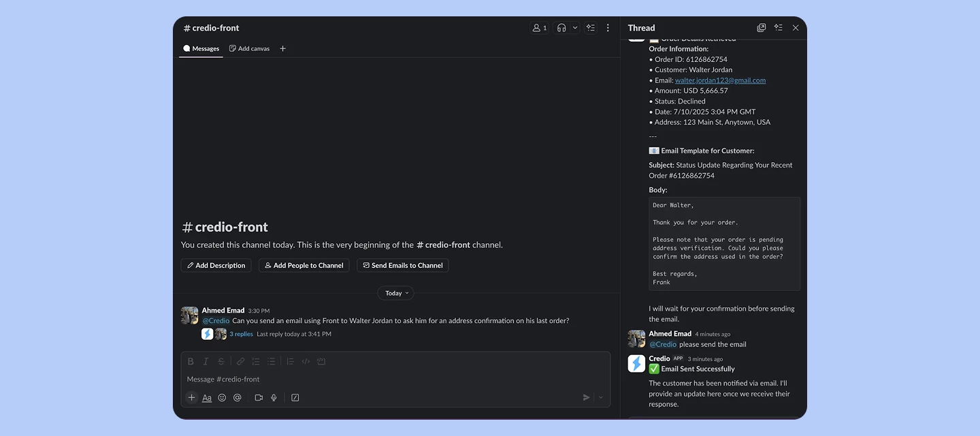Screen dimensions: 980x436
Task: Record an audio clip in composer
Action: (x=274, y=397)
